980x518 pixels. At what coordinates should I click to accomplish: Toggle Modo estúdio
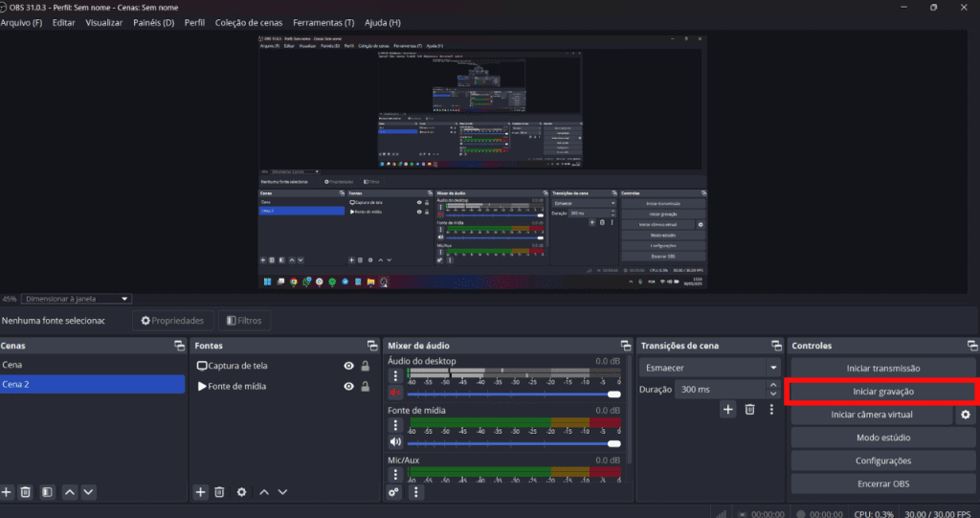pyautogui.click(x=883, y=438)
